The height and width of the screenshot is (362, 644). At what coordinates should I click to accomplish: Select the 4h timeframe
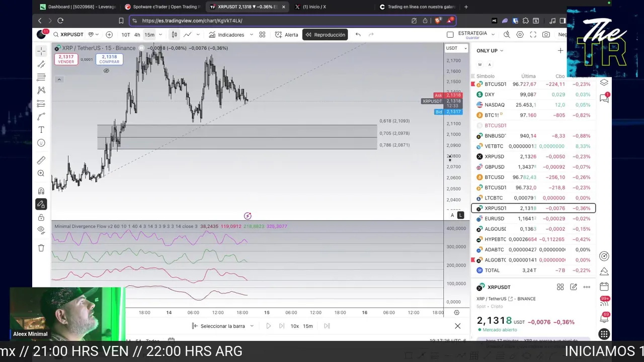(x=137, y=35)
